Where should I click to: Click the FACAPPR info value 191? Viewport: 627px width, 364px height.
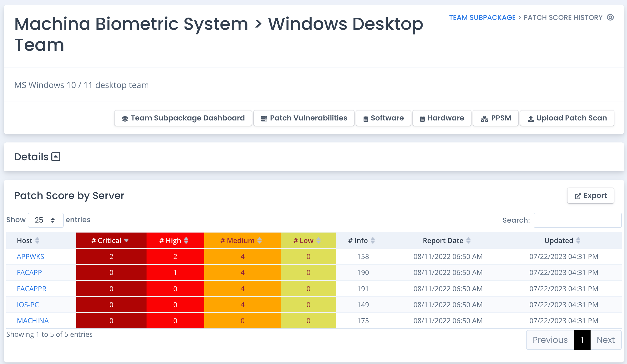[x=363, y=289]
